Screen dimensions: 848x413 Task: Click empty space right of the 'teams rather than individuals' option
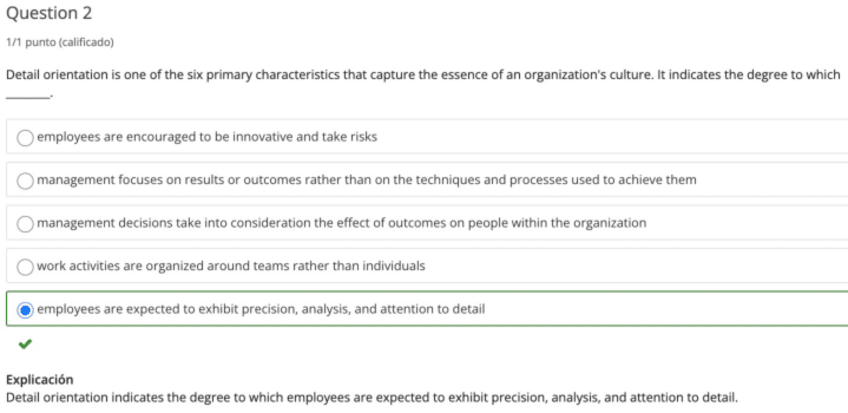(x=640, y=266)
